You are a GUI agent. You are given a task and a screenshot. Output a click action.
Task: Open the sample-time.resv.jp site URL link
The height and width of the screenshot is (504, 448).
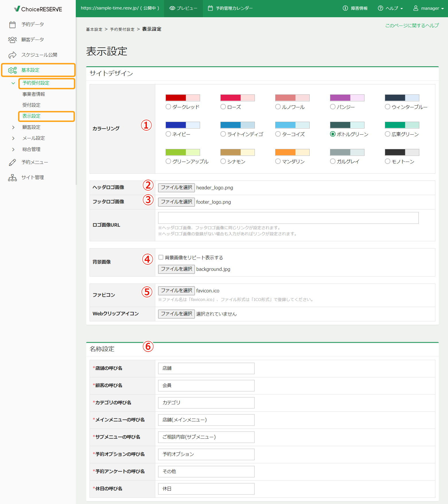[x=120, y=8]
